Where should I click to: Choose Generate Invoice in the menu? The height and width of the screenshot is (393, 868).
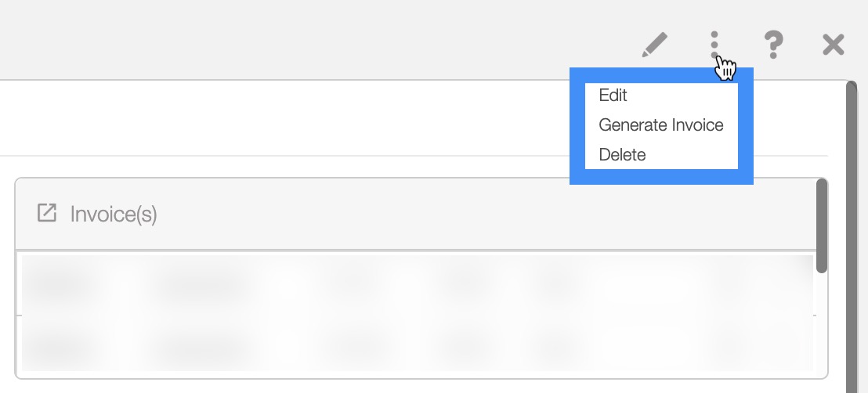pos(660,125)
